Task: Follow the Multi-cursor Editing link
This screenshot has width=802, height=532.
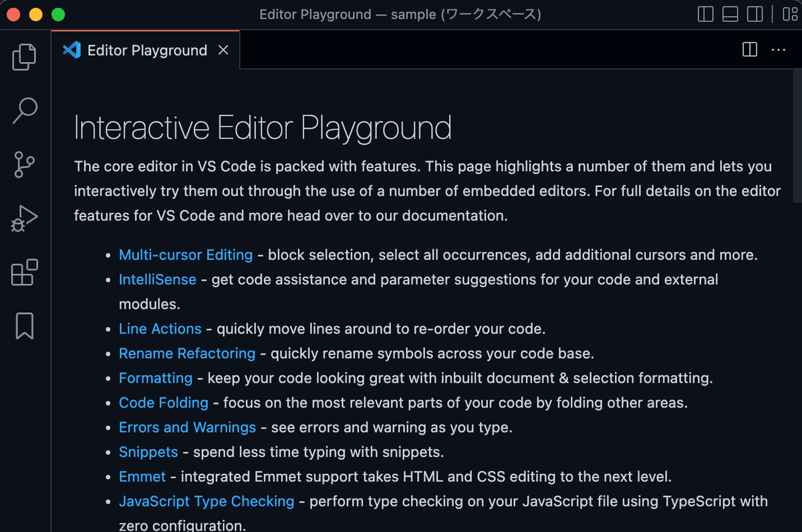Action: (186, 255)
